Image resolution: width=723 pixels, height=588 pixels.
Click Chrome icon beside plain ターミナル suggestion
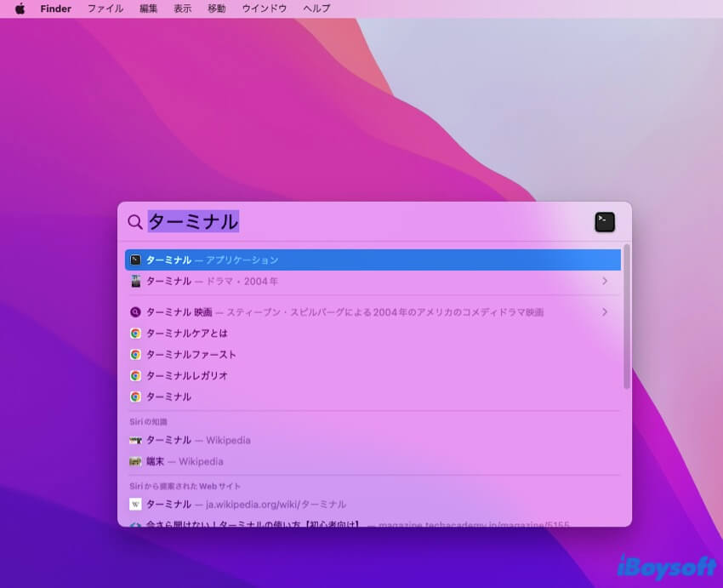[135, 397]
